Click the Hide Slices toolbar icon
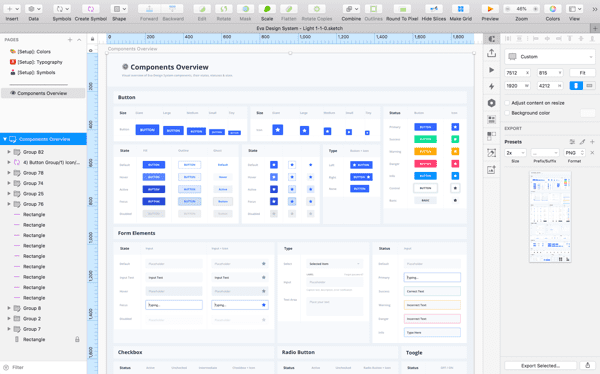Screen dimensions: 600x374 pos(434,9)
